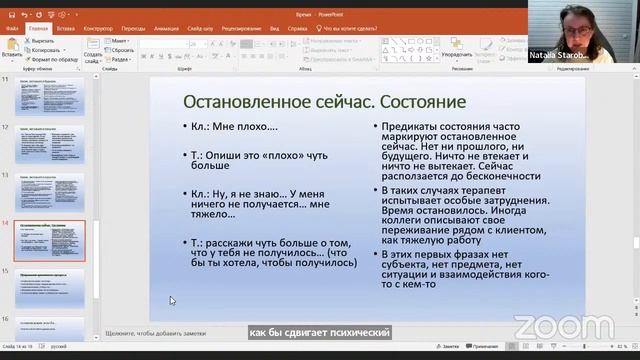Toggle Bold formatting button
The width and height of the screenshot is (640, 360).
click(144, 56)
